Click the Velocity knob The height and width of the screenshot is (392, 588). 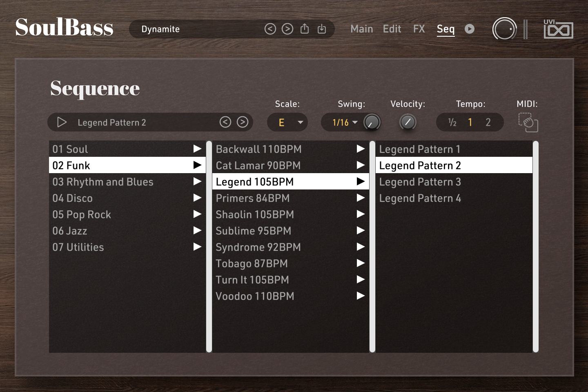pos(408,122)
